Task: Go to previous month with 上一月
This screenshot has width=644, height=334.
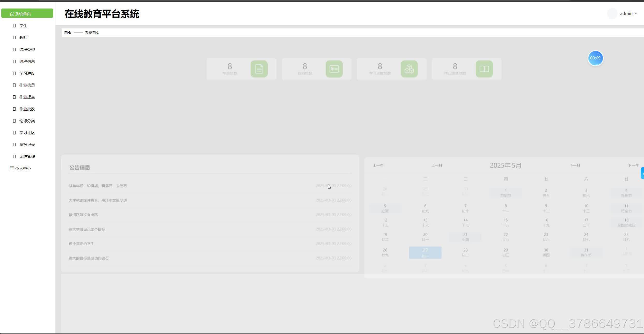Action: point(437,165)
